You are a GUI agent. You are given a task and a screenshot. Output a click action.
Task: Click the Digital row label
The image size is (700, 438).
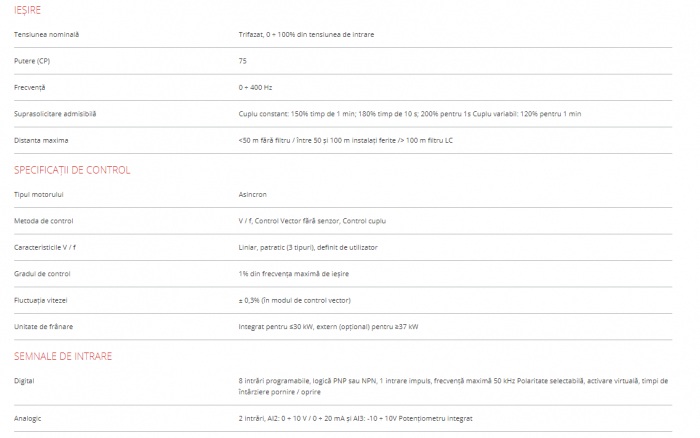[24, 381]
